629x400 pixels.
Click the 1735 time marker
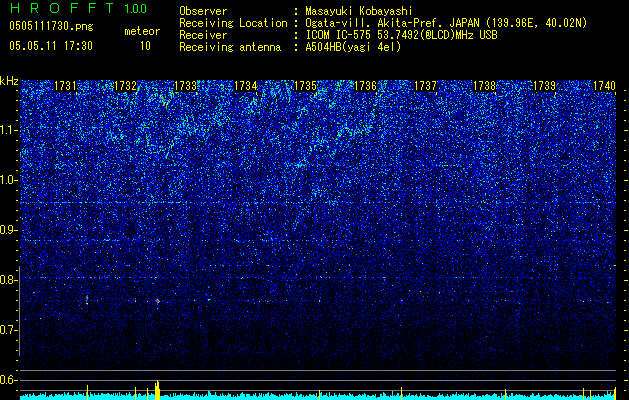point(305,86)
